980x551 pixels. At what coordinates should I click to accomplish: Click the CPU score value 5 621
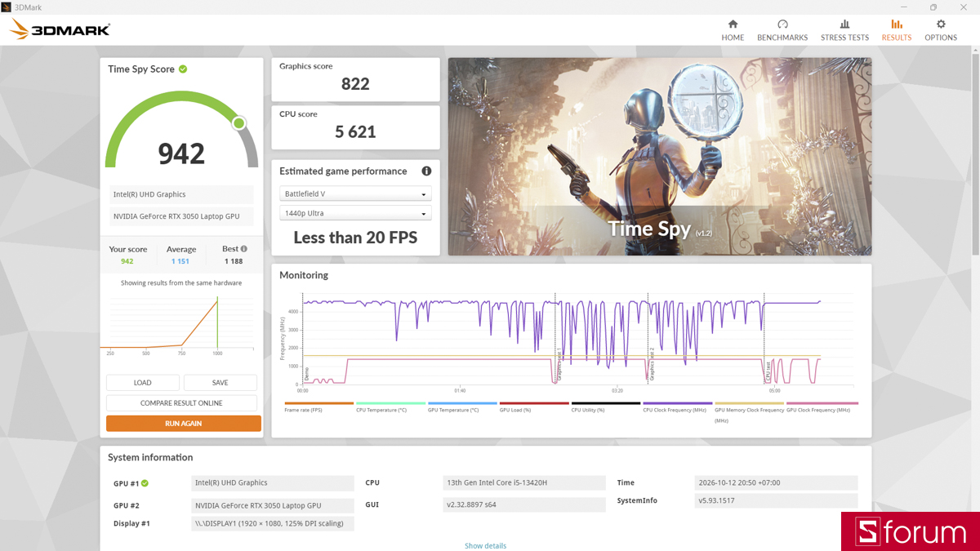[356, 131]
